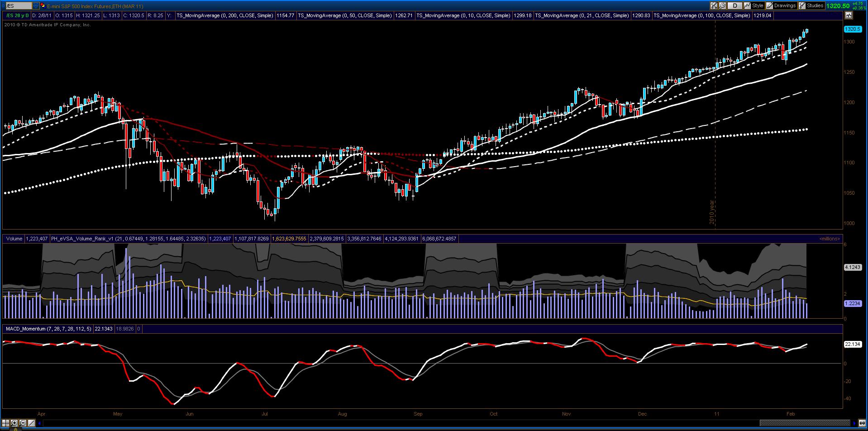
Task: Open the Style menu
Action: pyautogui.click(x=754, y=6)
